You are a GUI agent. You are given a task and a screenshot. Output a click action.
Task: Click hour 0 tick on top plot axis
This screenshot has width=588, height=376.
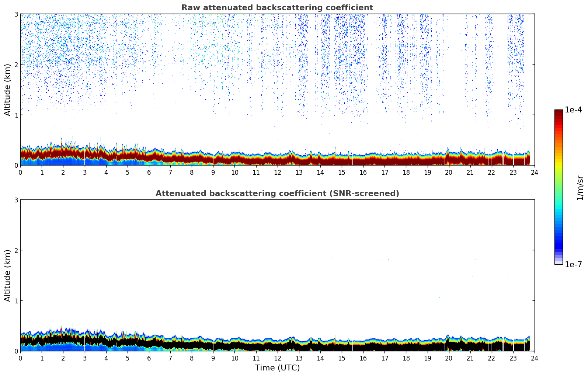pos(20,172)
